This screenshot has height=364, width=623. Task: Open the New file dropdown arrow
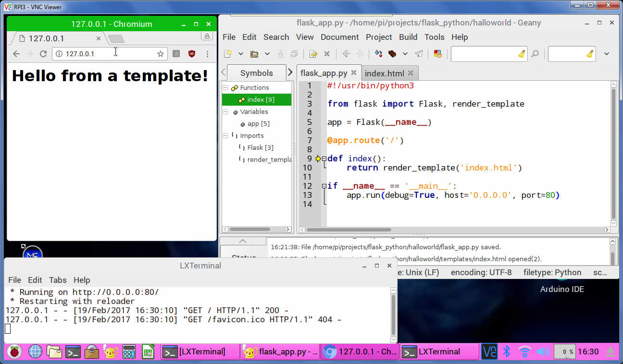[x=241, y=54]
